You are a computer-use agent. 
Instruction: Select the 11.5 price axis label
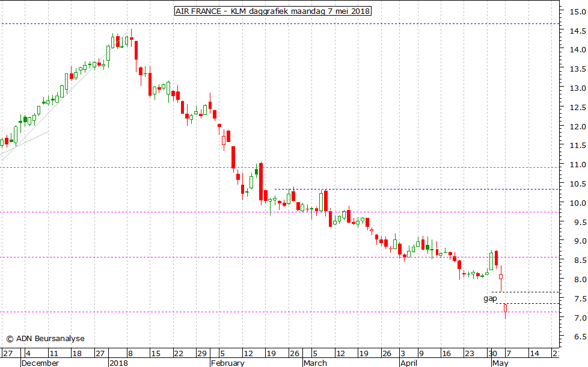coord(578,145)
